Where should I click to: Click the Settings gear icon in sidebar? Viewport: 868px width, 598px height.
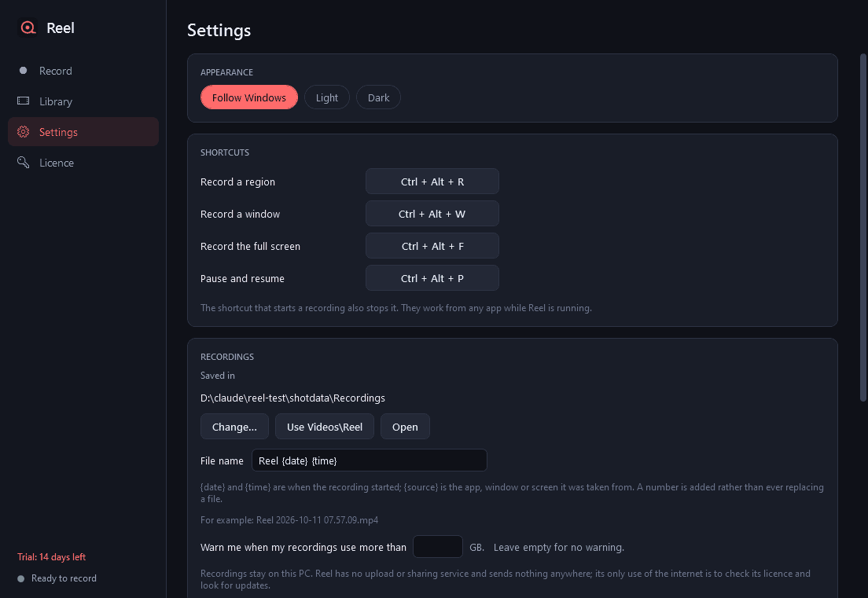24,132
